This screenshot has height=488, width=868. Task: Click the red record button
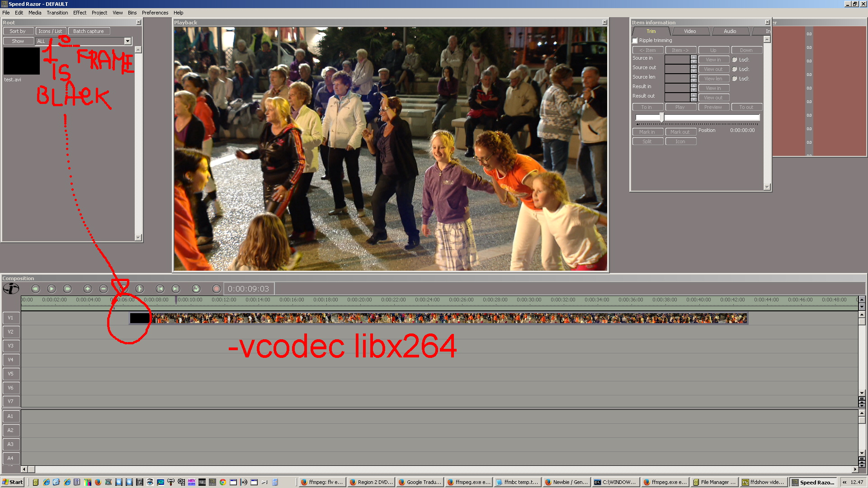(217, 289)
